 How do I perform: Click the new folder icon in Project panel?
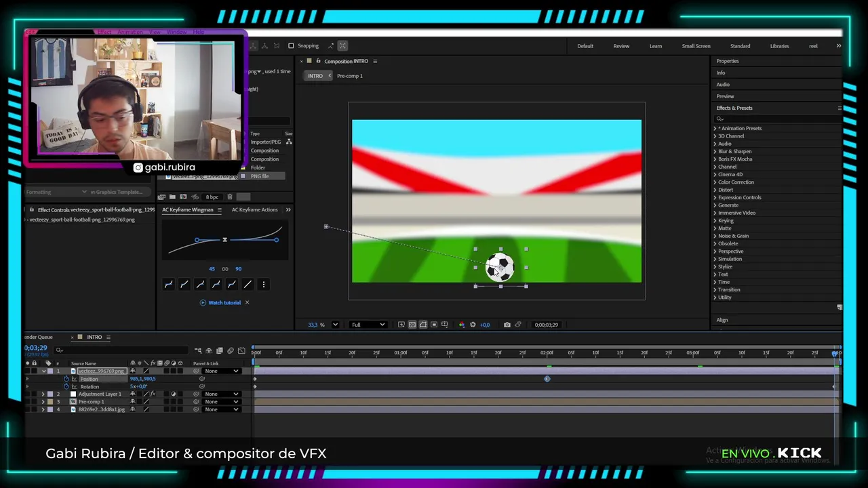tap(172, 197)
